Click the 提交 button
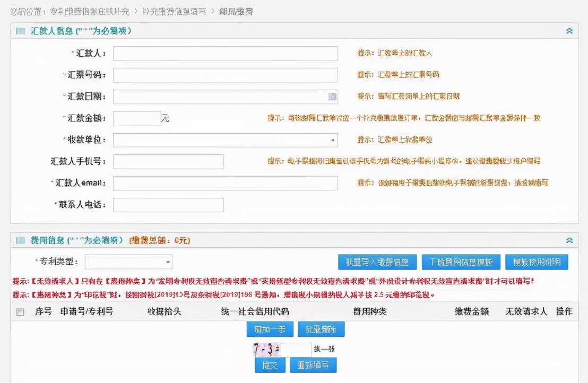The image size is (588, 383). coord(270,365)
